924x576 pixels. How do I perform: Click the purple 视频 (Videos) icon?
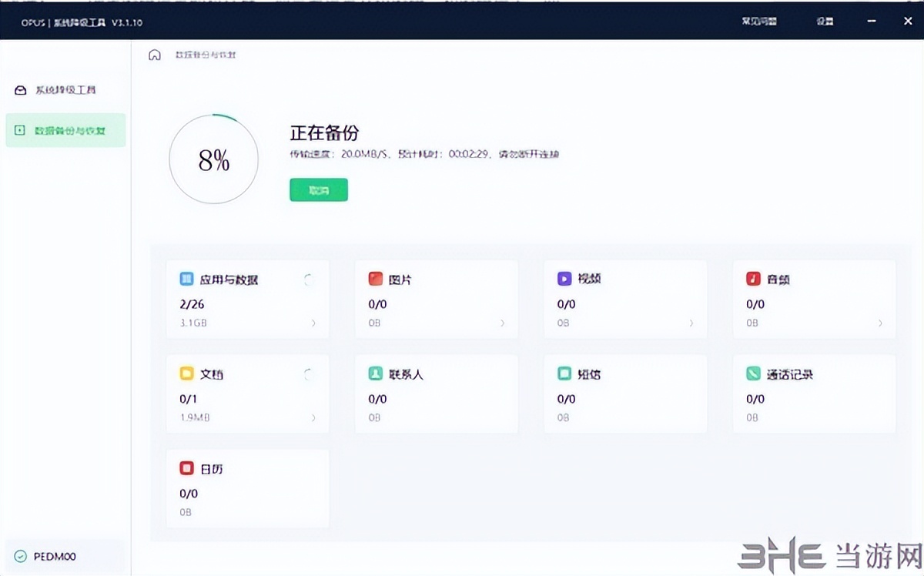click(564, 279)
